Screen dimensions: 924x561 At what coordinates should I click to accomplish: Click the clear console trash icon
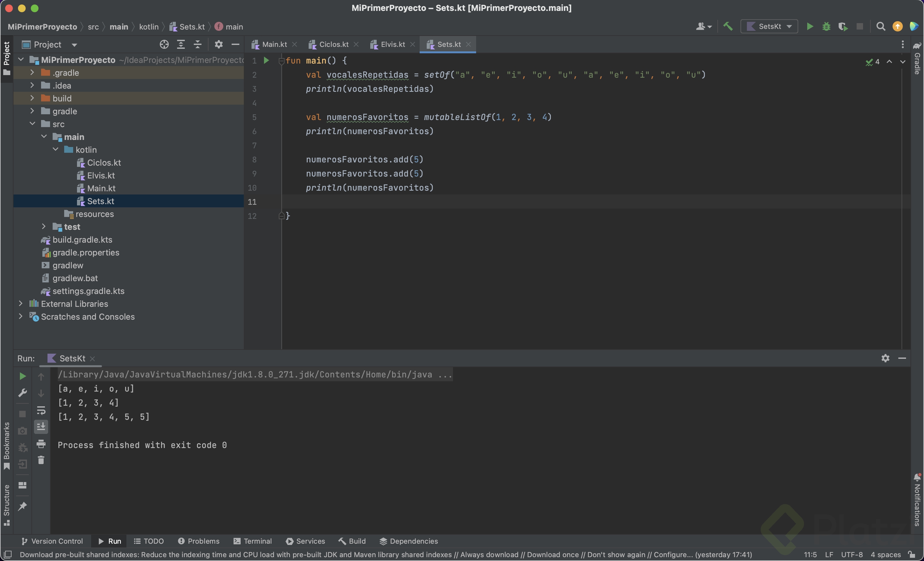41,460
